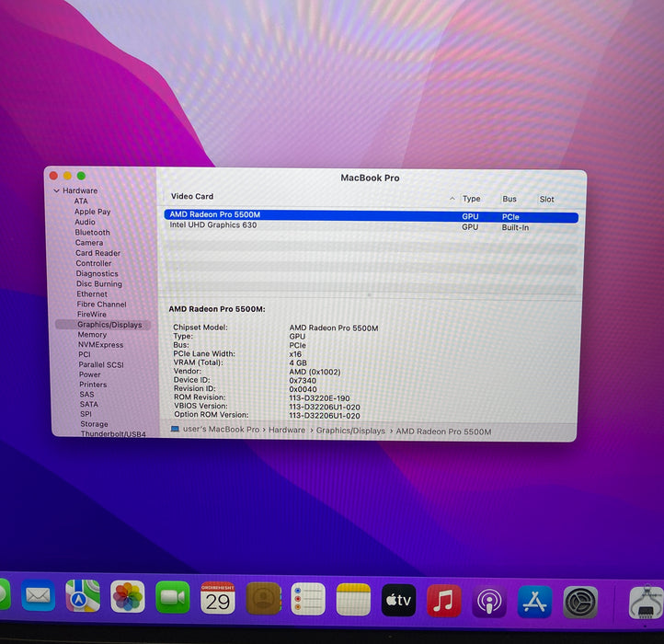
Task: Click the computer icon in path bar
Action: coord(175,429)
